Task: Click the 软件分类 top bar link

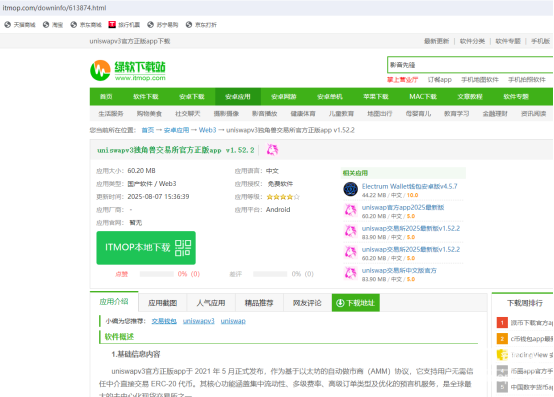Action: (472, 41)
